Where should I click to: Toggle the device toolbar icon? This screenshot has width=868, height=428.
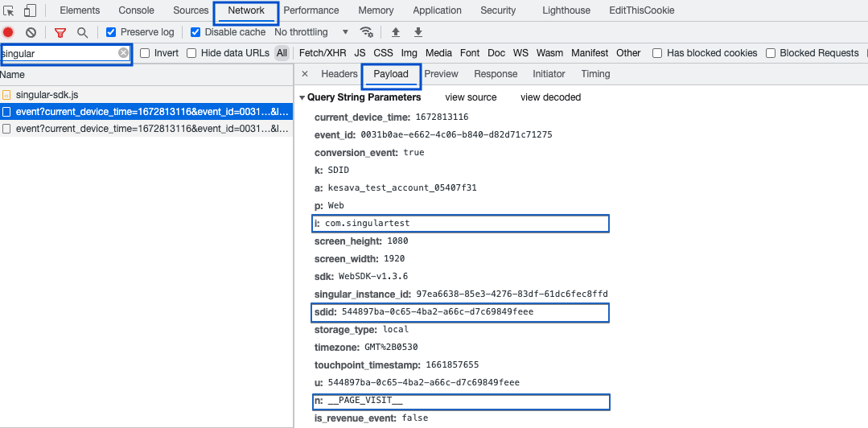pos(30,11)
